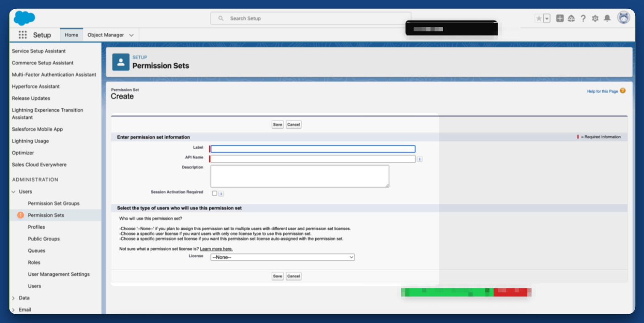Expand the Data section in the sidebar

(x=14, y=298)
